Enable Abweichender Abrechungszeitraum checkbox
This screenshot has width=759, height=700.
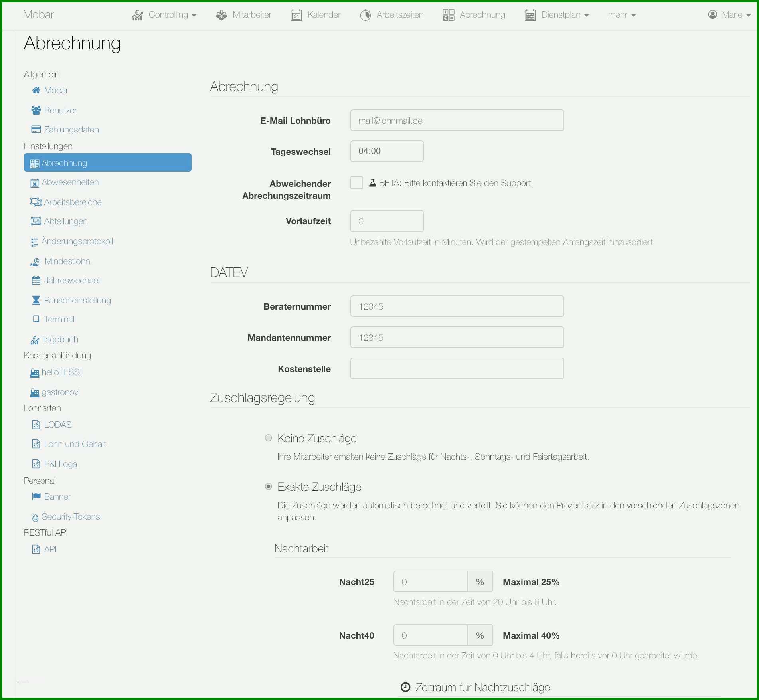tap(357, 183)
